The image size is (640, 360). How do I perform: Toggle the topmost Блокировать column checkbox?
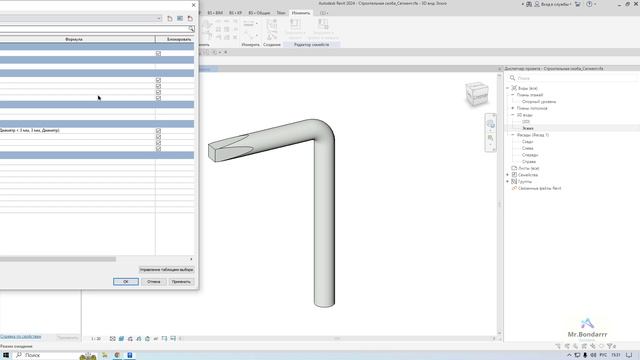(x=158, y=53)
